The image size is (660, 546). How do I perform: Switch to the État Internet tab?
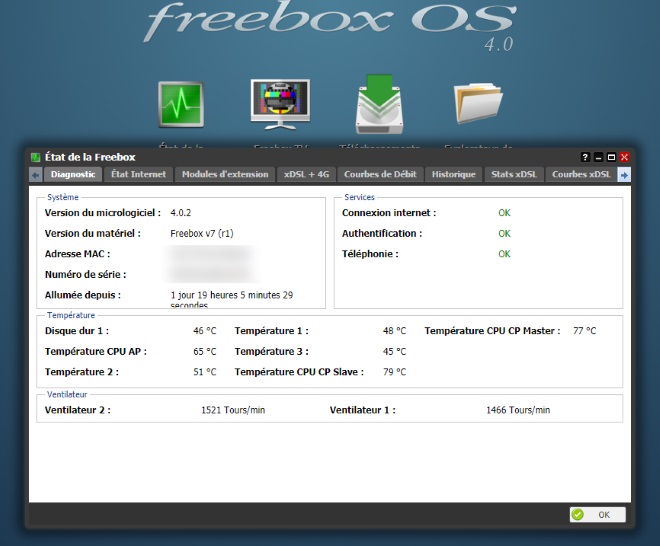coord(138,174)
